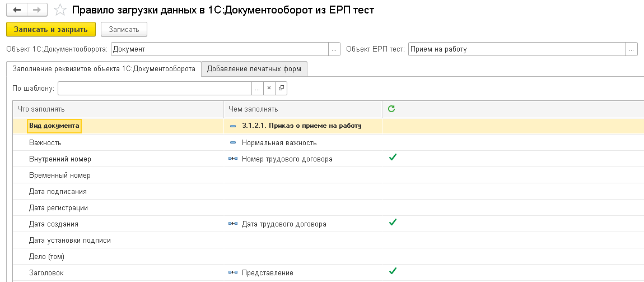Toggle the green check for 'Заголовок' row
644x282 pixels.
pos(393,271)
